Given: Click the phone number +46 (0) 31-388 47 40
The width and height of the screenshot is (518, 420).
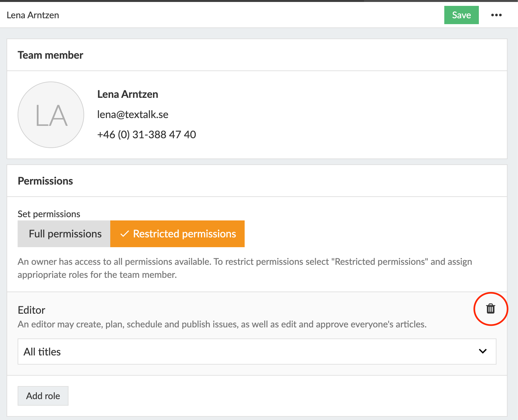Looking at the screenshot, I should pos(146,135).
